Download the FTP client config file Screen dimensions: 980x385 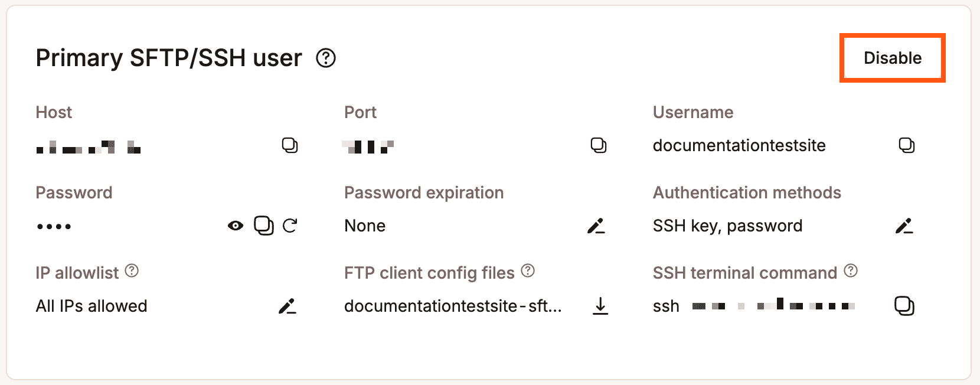click(600, 306)
